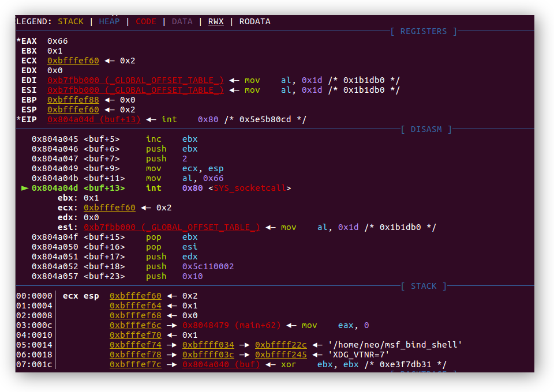The image size is (554, 392).
Task: Collapse the STACK section header
Action: click(x=424, y=286)
